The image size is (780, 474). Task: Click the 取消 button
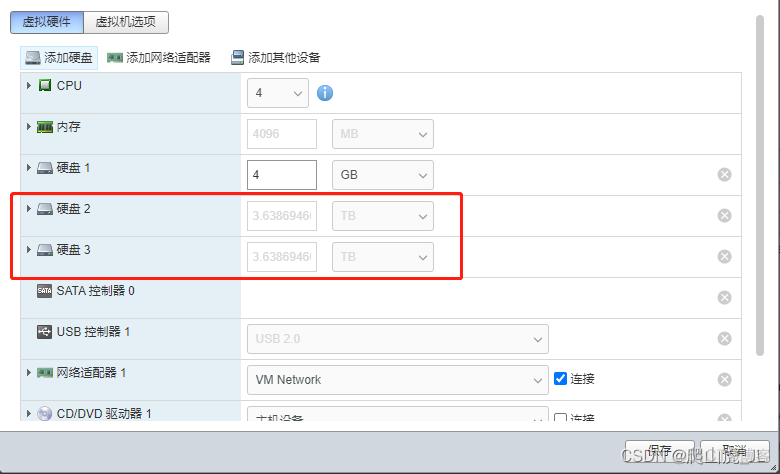click(x=735, y=451)
